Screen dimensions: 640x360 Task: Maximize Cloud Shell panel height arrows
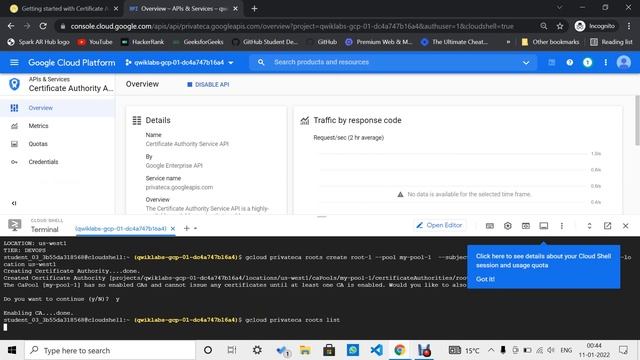(589, 226)
